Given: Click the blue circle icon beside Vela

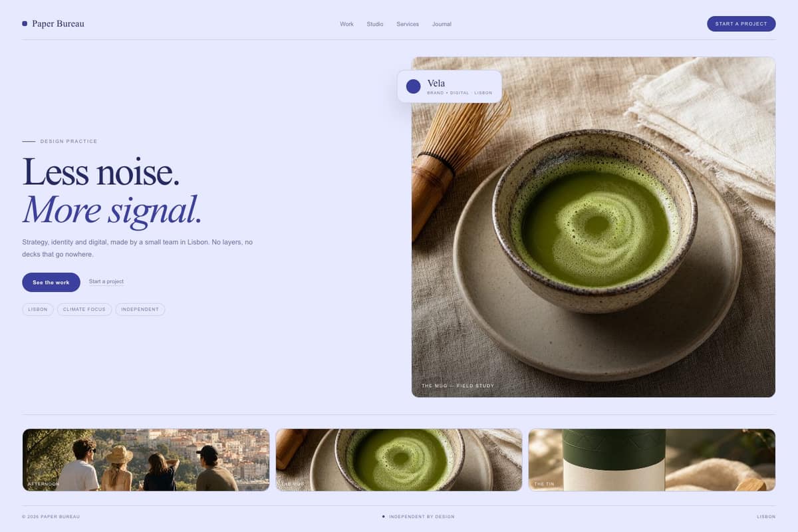Looking at the screenshot, I should click(x=414, y=86).
